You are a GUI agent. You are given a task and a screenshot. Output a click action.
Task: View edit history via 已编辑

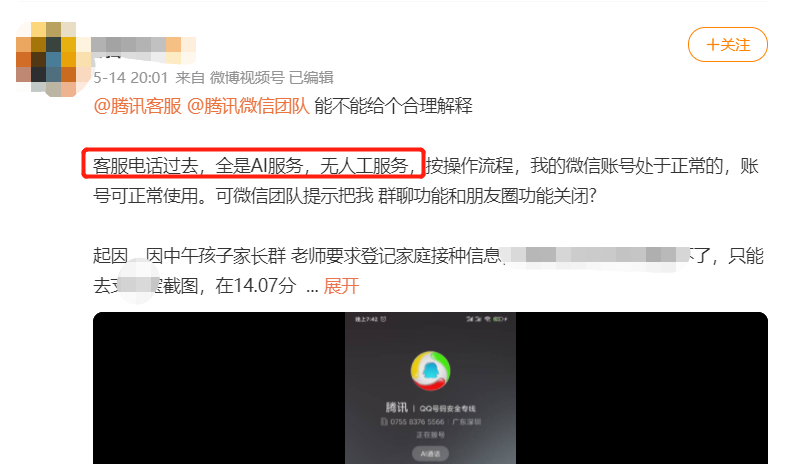tap(312, 78)
